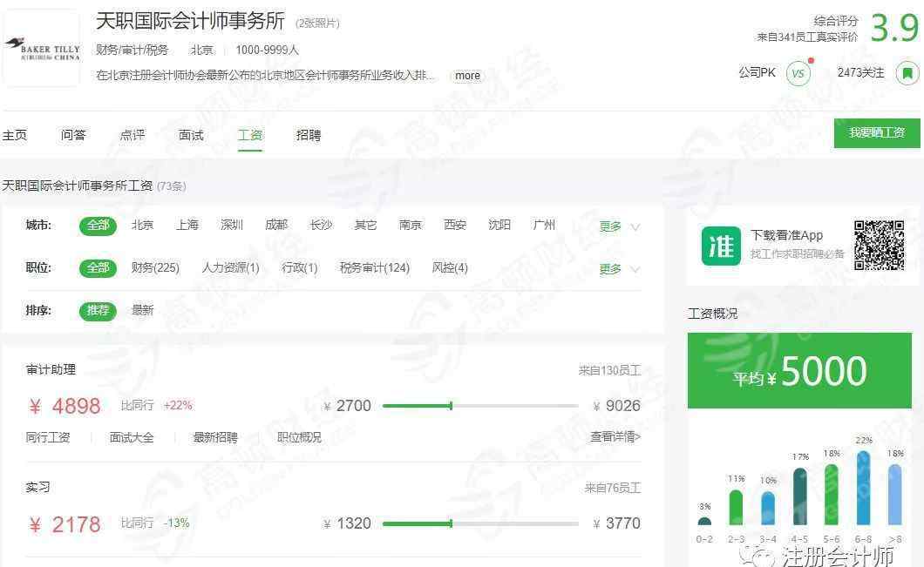924x567 pixels.
Task: Click the 6-8 salary distribution bar
Action: [x=863, y=488]
